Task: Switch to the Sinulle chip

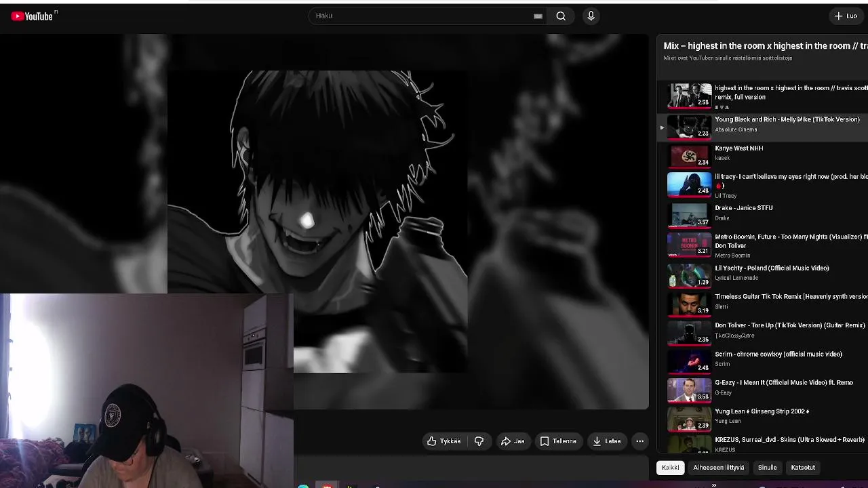Action: click(767, 468)
